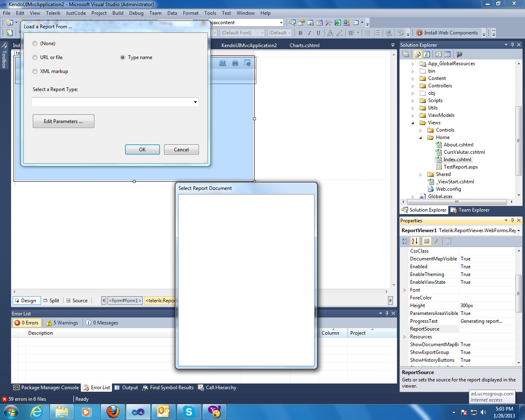Click the Install Web Components icon
This screenshot has width=525, height=420.
pyautogui.click(x=420, y=33)
